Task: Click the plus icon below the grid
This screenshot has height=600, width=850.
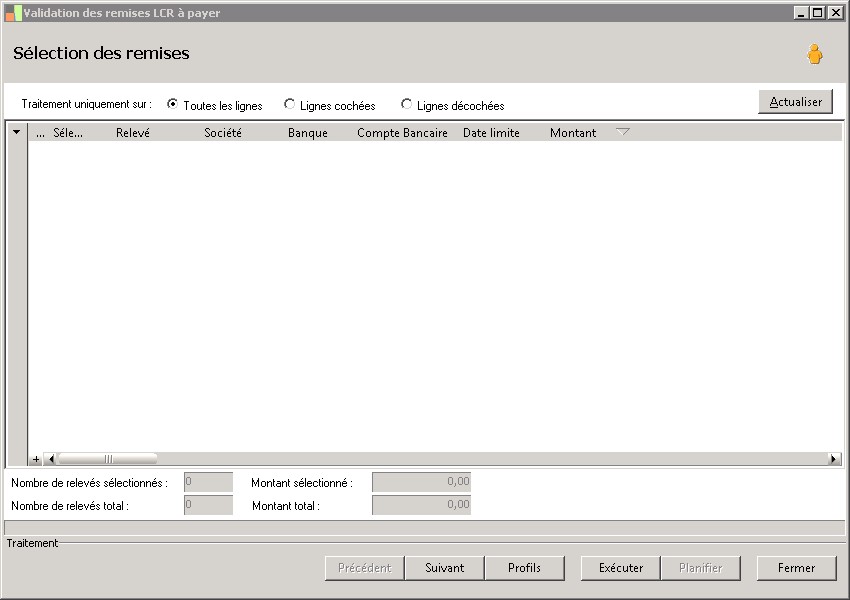Action: pyautogui.click(x=36, y=459)
